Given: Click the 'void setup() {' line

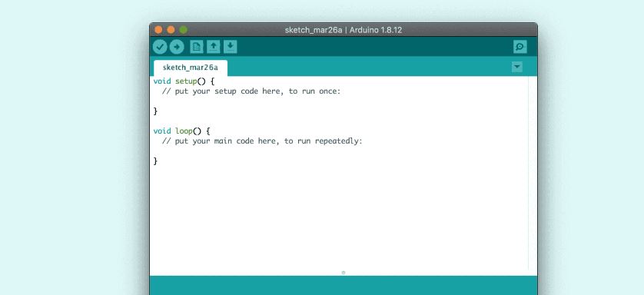Looking at the screenshot, I should point(184,81).
